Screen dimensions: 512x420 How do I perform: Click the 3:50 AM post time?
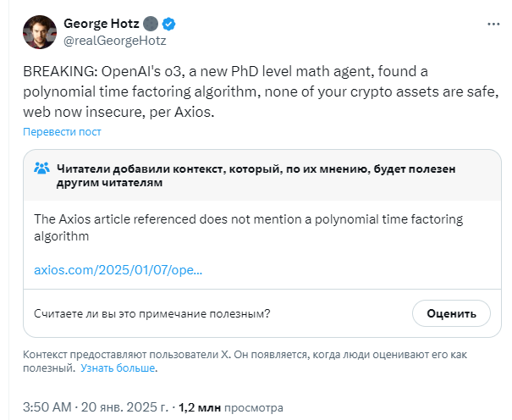(x=47, y=407)
